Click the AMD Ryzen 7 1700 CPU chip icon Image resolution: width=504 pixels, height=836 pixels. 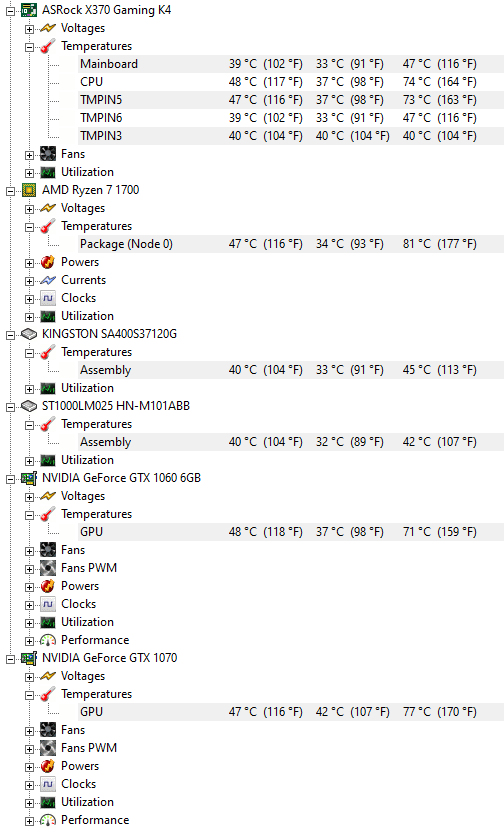click(29, 190)
